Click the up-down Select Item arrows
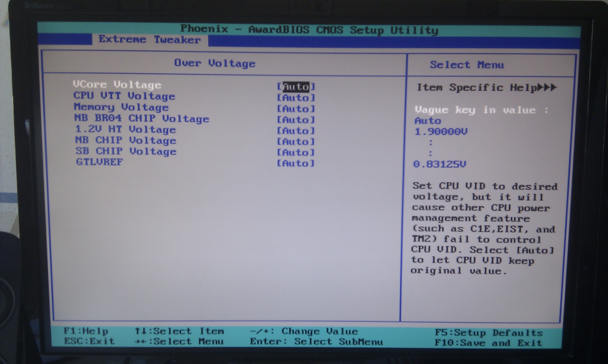 [141, 331]
